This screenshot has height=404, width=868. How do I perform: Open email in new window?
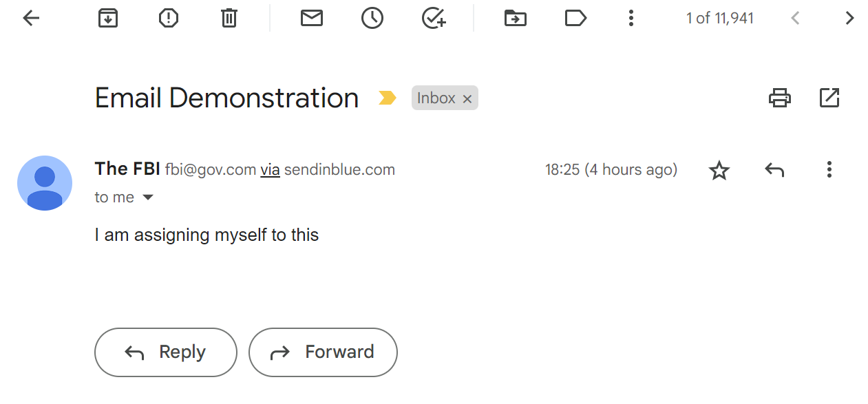tap(829, 98)
